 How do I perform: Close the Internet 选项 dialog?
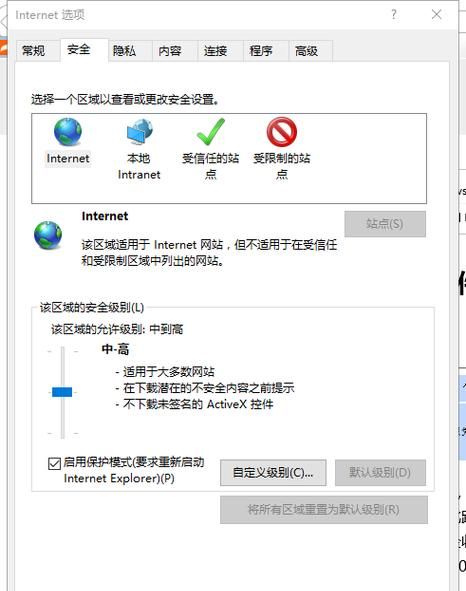[x=437, y=15]
